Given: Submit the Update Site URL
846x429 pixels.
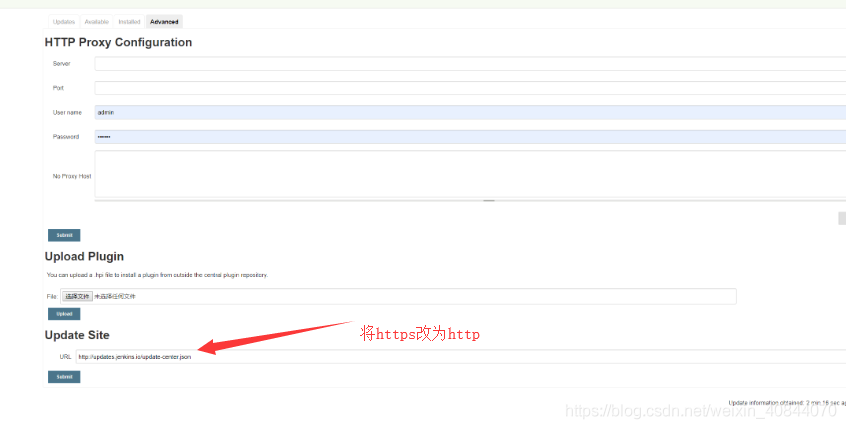Looking at the screenshot, I should pos(64,377).
